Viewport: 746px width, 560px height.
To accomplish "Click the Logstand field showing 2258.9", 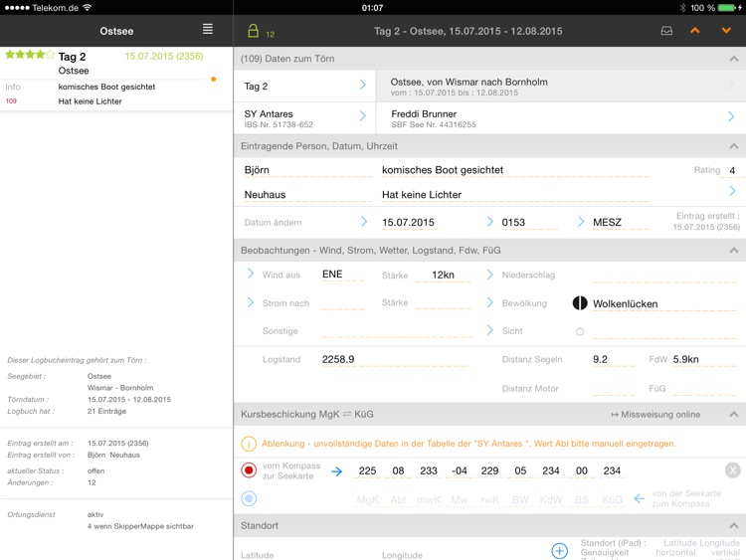I will (x=395, y=359).
